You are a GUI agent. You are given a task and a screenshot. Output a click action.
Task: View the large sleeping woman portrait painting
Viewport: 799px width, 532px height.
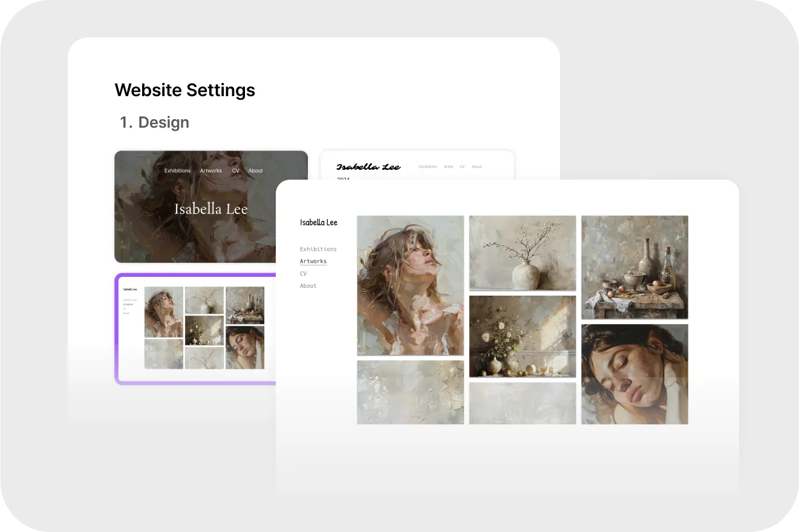click(634, 374)
